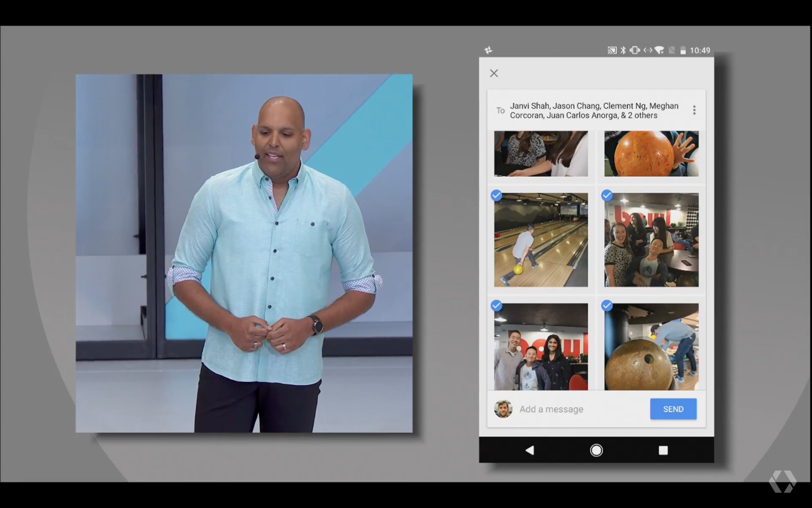This screenshot has height=508, width=812.
Task: Tap the battery icon in status bar
Action: (683, 50)
